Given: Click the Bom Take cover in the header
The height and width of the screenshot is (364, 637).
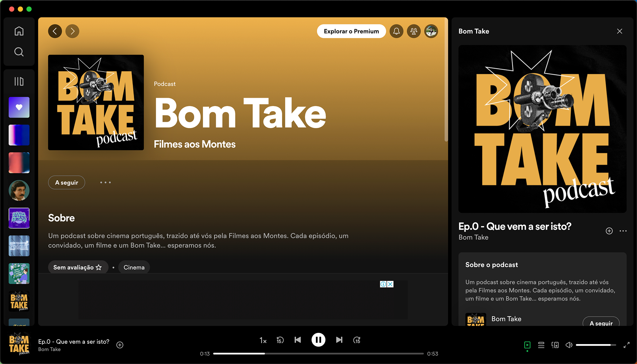Looking at the screenshot, I should [x=96, y=102].
